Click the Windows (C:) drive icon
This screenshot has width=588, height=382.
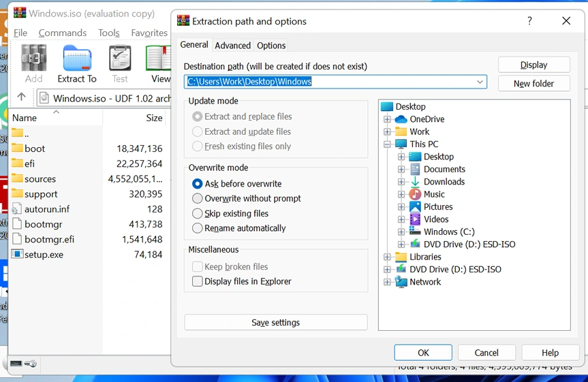pos(415,231)
